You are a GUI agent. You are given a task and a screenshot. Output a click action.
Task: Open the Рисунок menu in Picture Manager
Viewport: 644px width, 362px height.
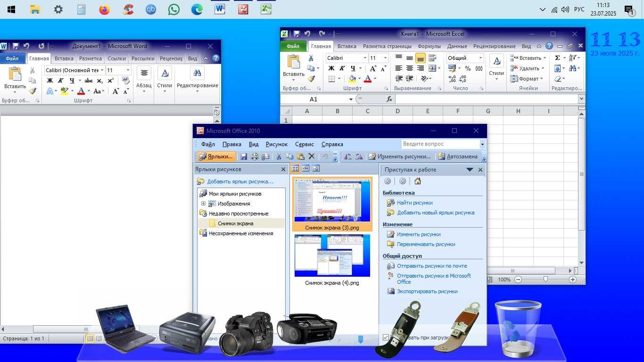(x=276, y=144)
